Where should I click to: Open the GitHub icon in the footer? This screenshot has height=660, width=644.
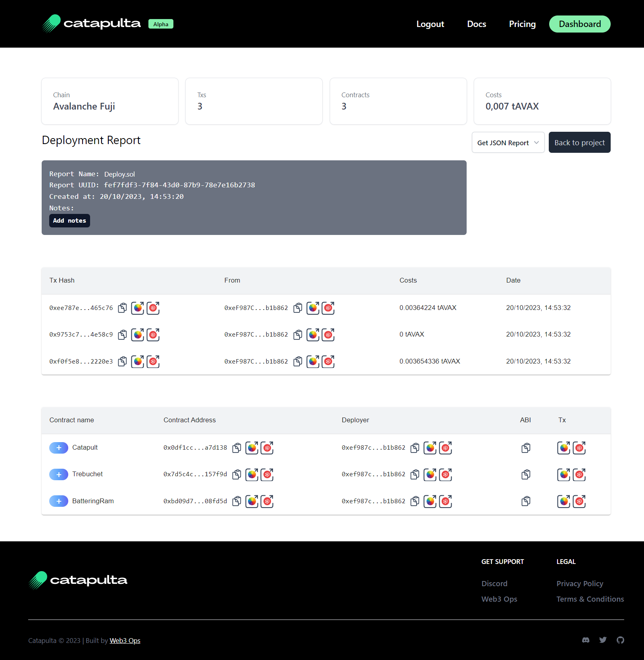point(620,640)
